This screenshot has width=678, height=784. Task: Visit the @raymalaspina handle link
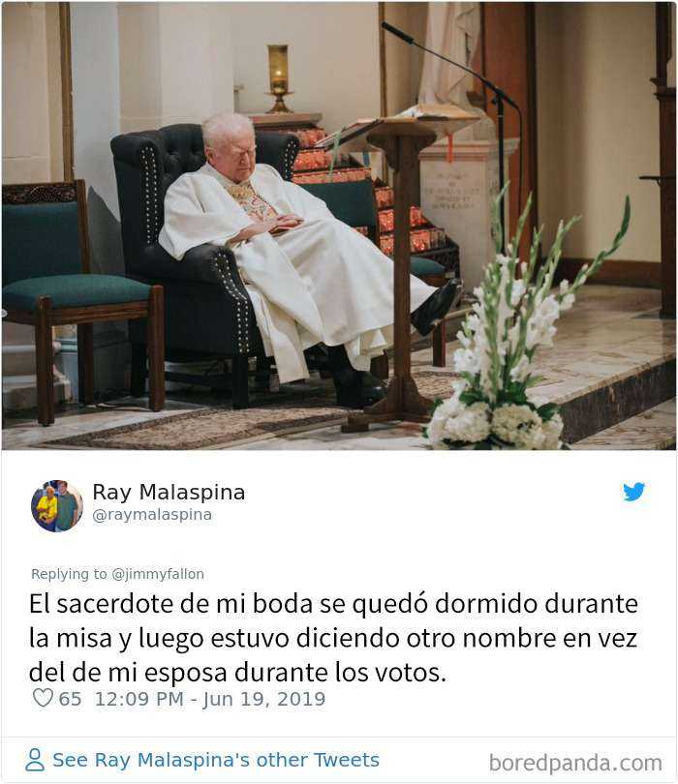152,515
